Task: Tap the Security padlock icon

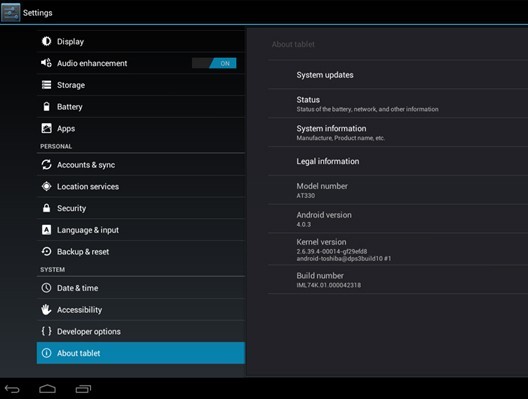Action: click(x=46, y=208)
